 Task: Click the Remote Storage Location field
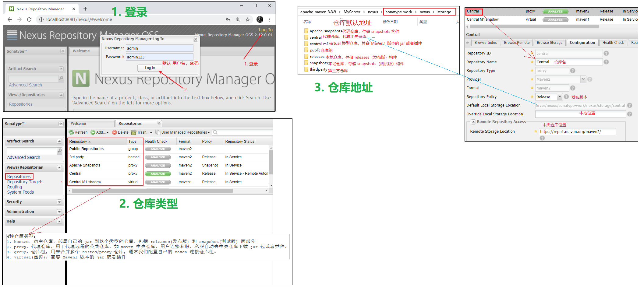[x=577, y=131]
